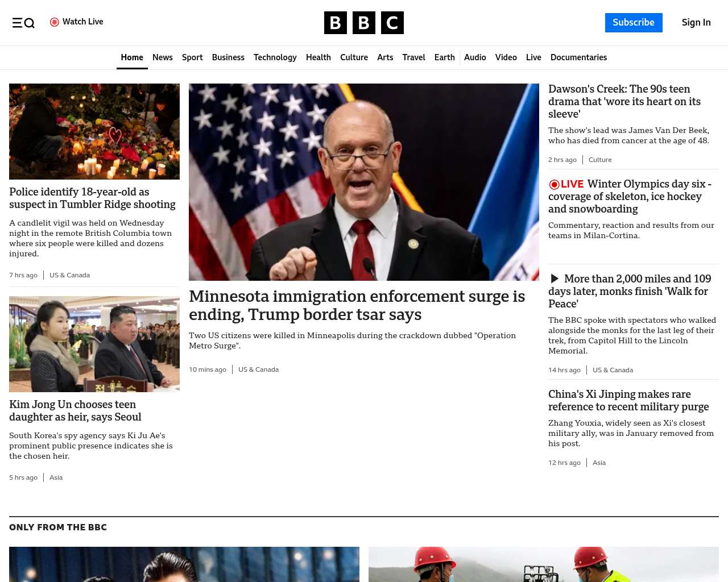The width and height of the screenshot is (728, 582).
Task: Open Tumbler Ridge shooting headline
Action: [92, 198]
